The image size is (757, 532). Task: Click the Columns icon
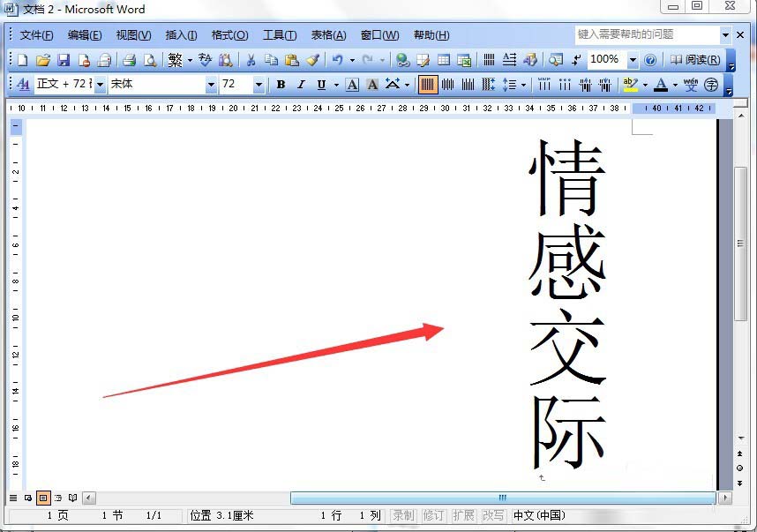pyautogui.click(x=489, y=60)
